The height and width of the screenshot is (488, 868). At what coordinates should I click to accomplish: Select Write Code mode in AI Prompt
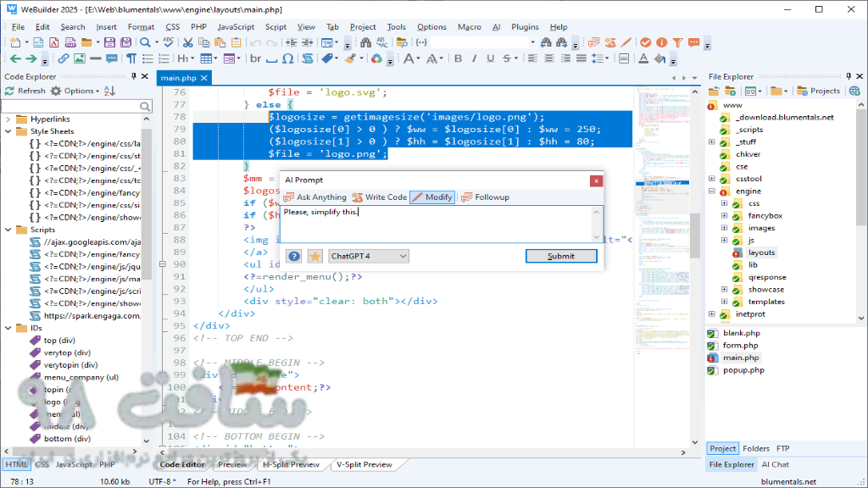379,197
